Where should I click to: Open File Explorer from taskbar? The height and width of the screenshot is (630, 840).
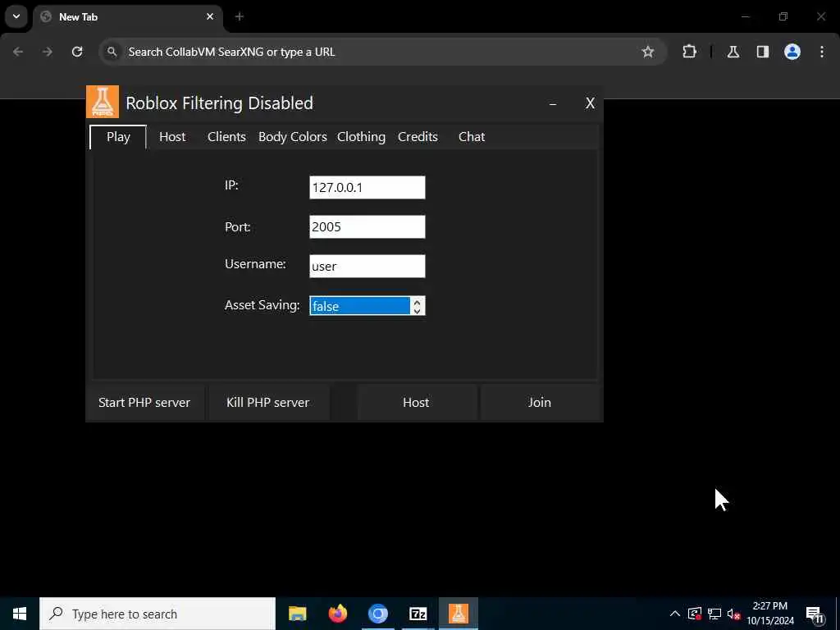[x=297, y=614]
